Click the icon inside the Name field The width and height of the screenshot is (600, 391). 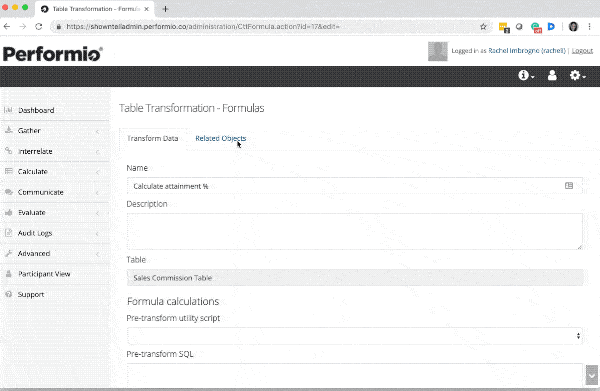point(569,186)
